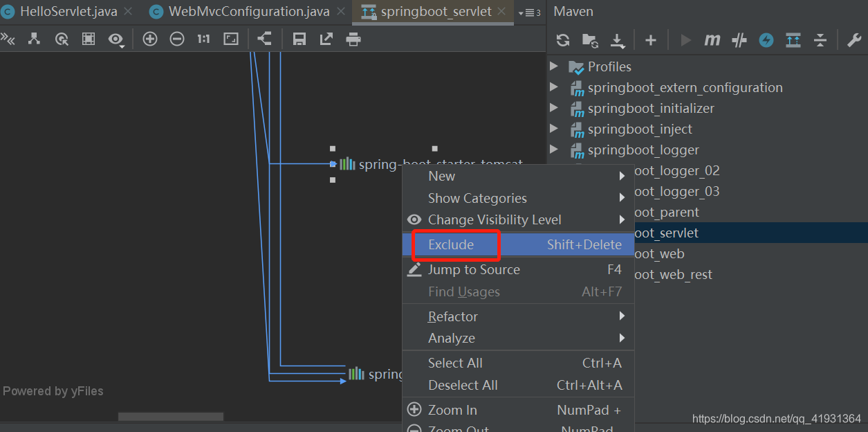Image resolution: width=868 pixels, height=432 pixels.
Task: Switch to WebMvcConfiguration.java tab
Action: coord(248,12)
